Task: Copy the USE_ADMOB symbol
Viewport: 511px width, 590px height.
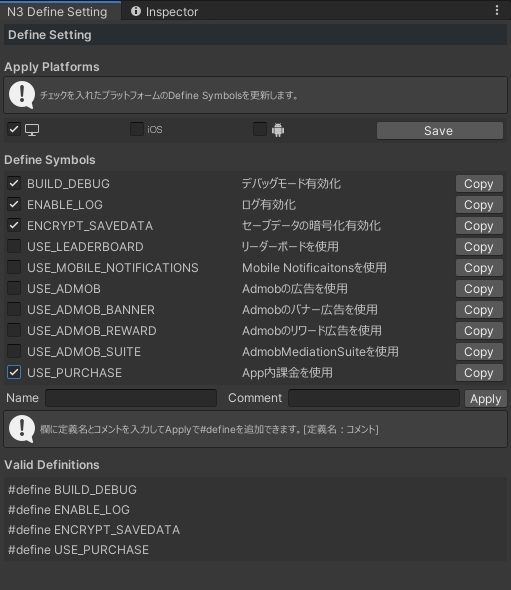Action: [479, 289]
